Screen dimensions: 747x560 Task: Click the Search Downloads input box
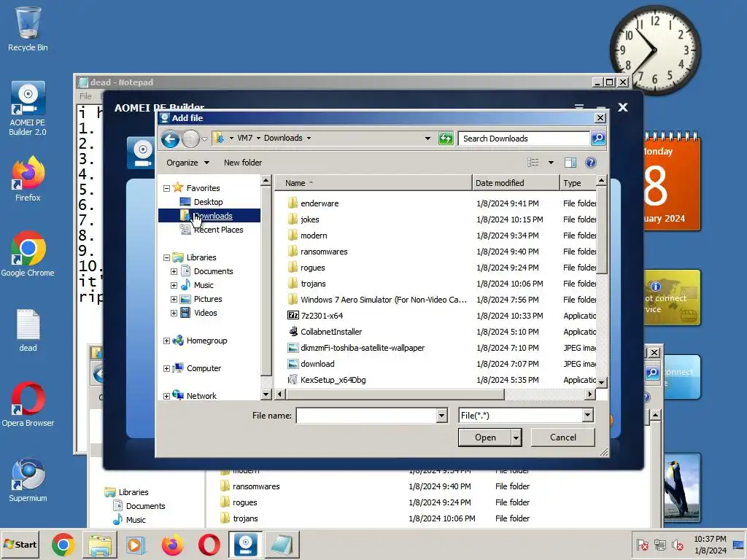pos(524,139)
